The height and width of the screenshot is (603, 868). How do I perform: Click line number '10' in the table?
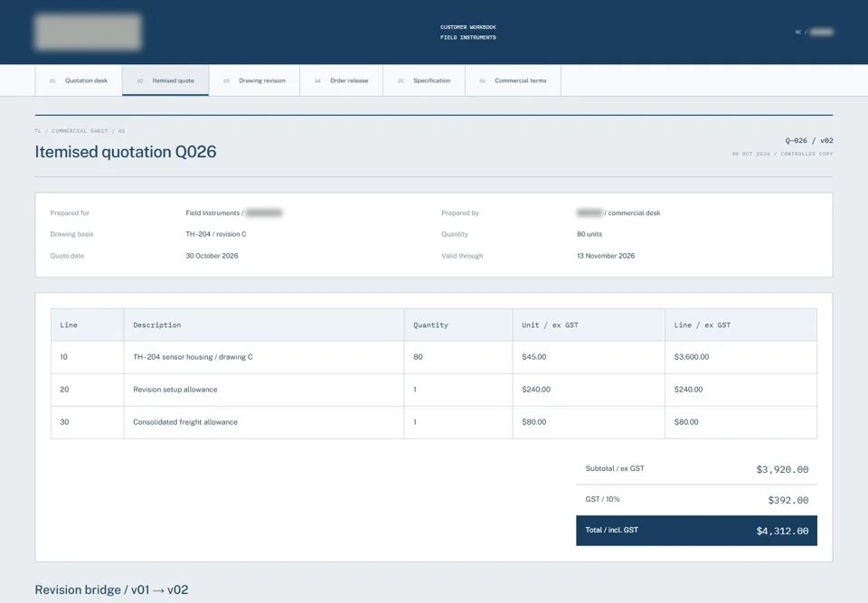[x=63, y=357]
